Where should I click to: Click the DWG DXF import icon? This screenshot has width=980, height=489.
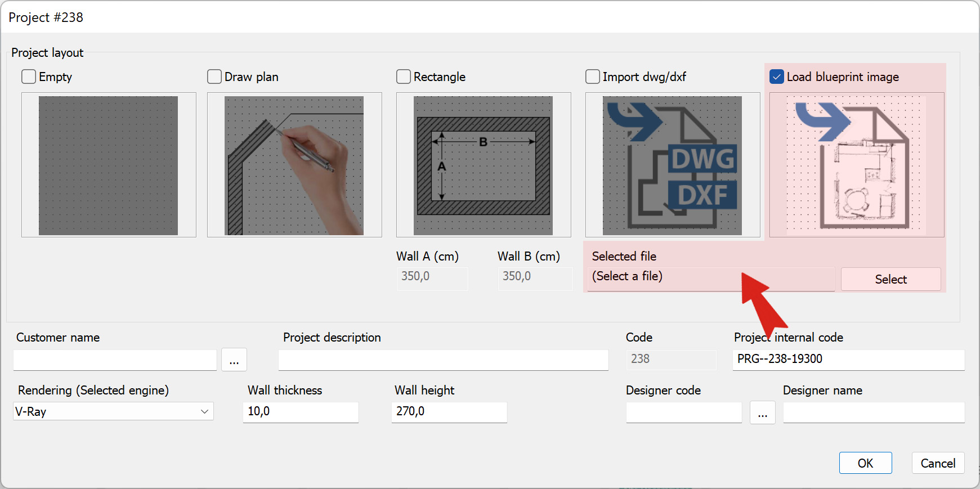(673, 165)
